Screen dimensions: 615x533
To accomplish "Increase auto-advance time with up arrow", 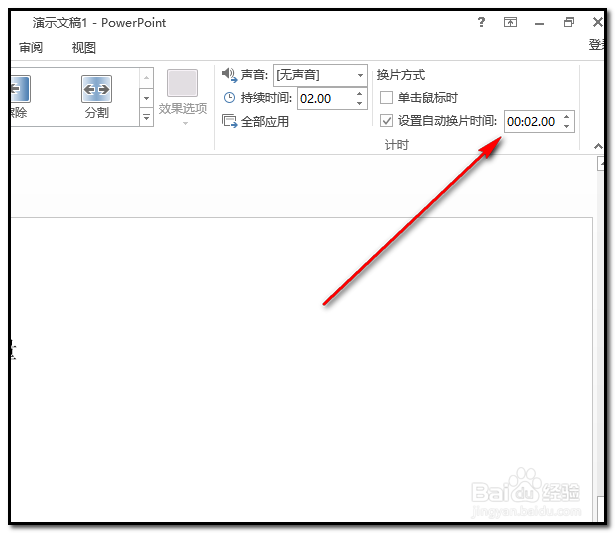I will [x=566, y=117].
